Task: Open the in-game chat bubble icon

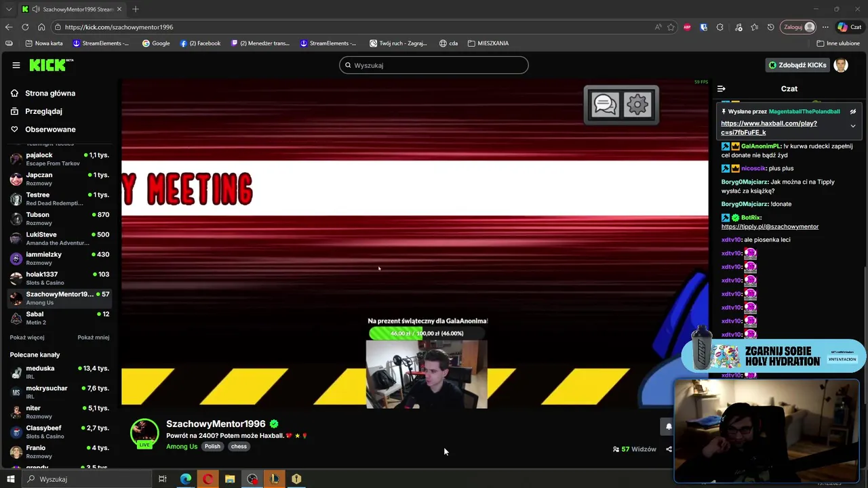Action: point(604,104)
